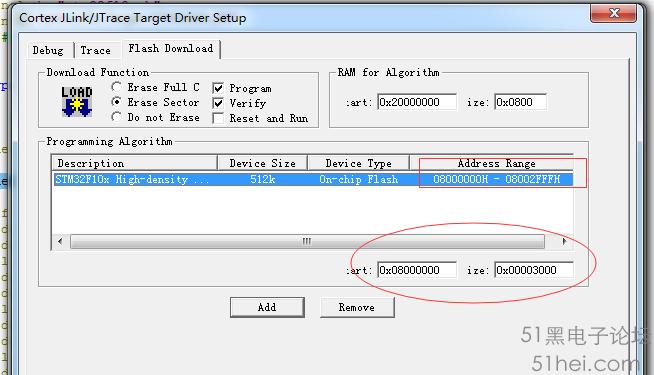
Task: Click the horizontal scrollbar thumb
Action: point(307,241)
